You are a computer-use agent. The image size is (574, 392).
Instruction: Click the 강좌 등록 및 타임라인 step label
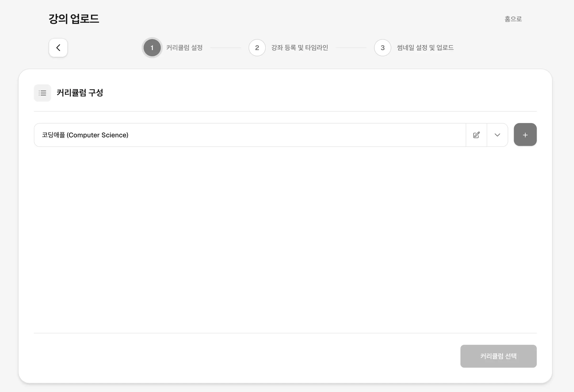click(x=300, y=48)
